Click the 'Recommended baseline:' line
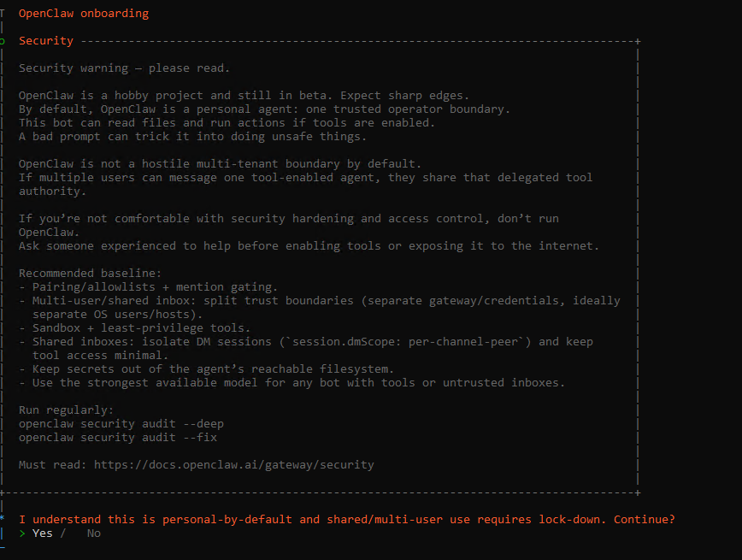 [90, 273]
